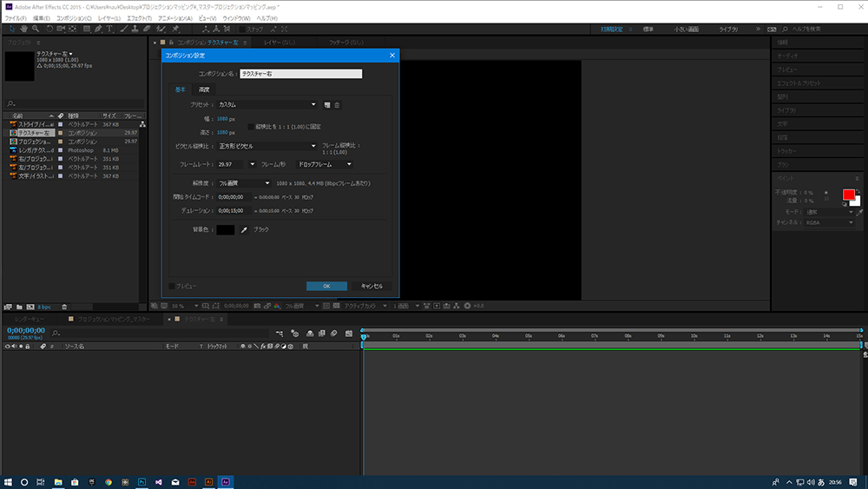Open the Photoshop icon in the taskbar
The width and height of the screenshot is (868, 489).
tap(141, 480)
